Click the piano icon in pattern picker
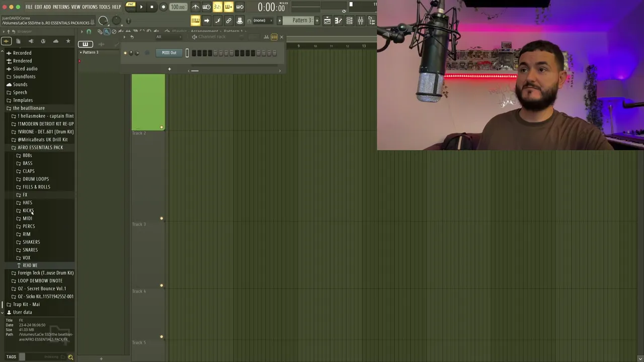The height and width of the screenshot is (362, 644). [x=85, y=44]
